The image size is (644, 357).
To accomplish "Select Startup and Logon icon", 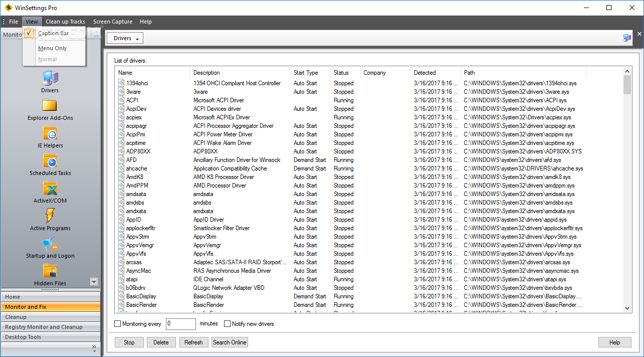I will click(50, 244).
